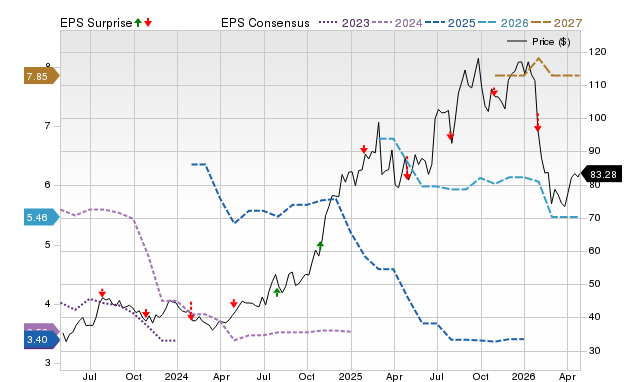This screenshot has width=640, height=382.
Task: Click the EPS Surprise legend label
Action: click(x=96, y=23)
